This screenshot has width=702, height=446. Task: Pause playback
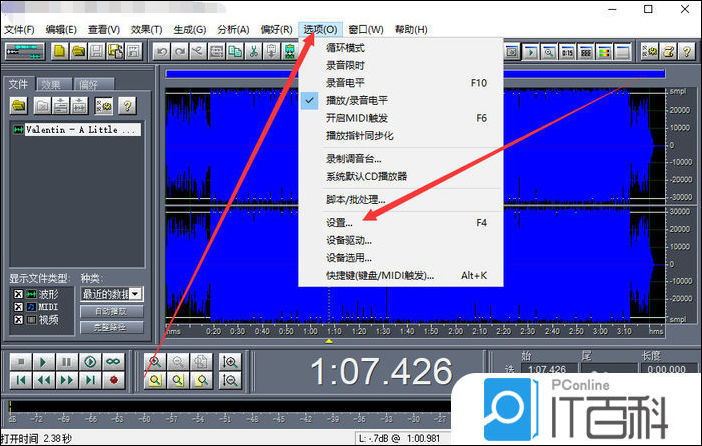[66, 361]
